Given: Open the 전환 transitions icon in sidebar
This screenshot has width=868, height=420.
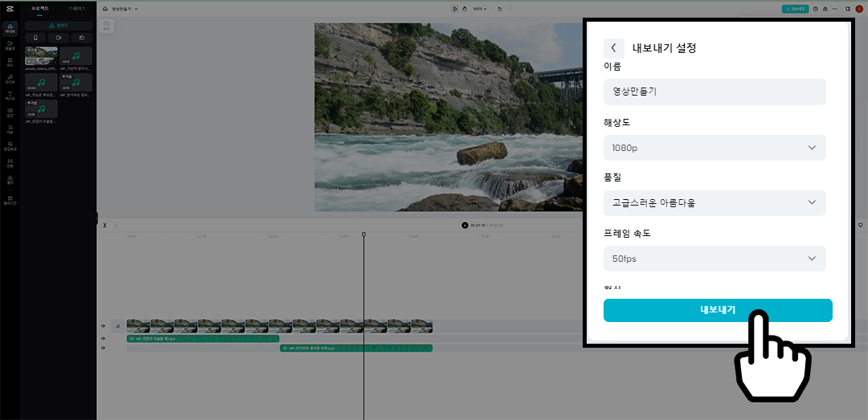Looking at the screenshot, I should (x=10, y=163).
